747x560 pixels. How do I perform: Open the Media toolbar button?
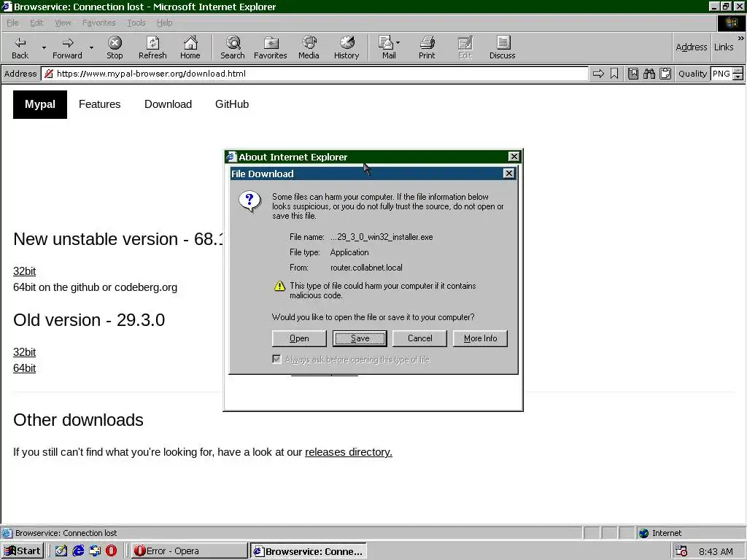click(309, 47)
